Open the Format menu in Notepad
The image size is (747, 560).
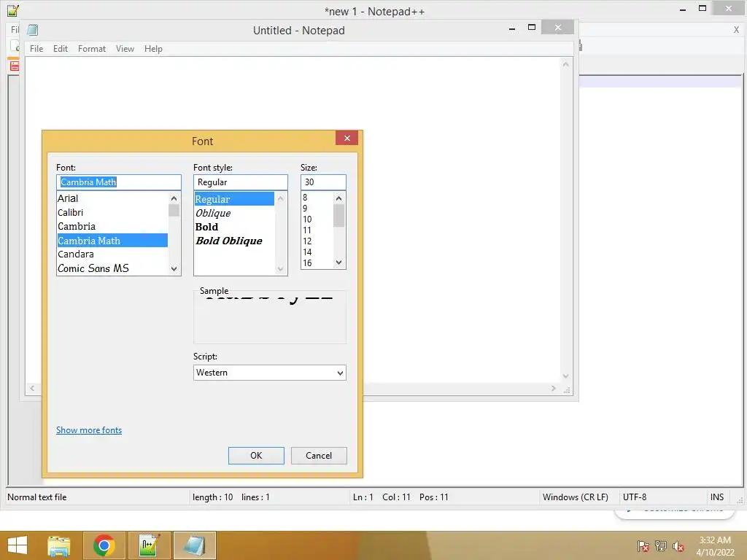(92, 49)
